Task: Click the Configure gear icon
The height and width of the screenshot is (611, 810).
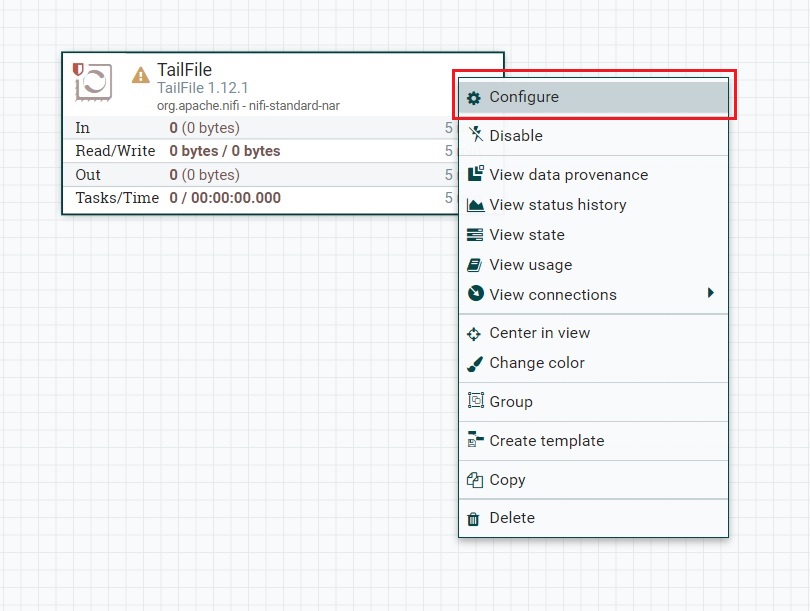Action: tap(474, 98)
